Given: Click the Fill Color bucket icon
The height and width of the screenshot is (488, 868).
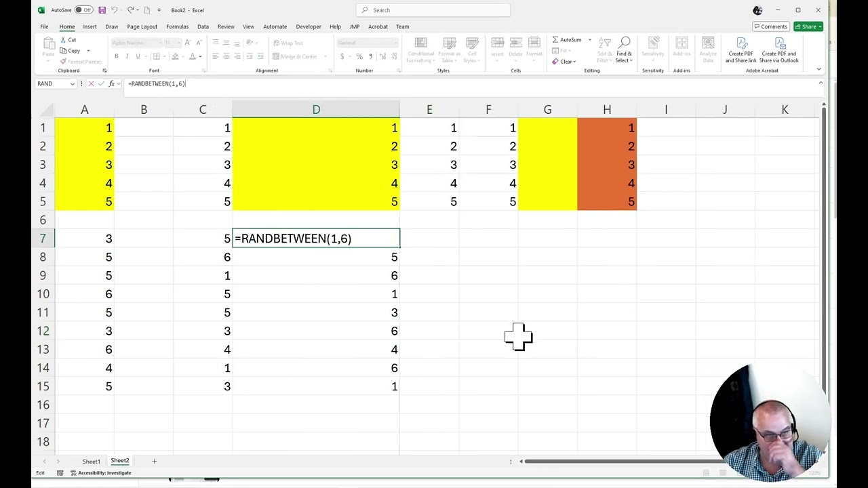Looking at the screenshot, I should [176, 56].
